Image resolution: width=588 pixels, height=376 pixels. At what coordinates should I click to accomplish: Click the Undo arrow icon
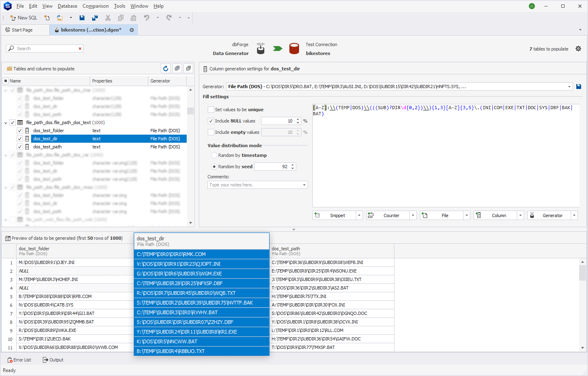(147, 18)
